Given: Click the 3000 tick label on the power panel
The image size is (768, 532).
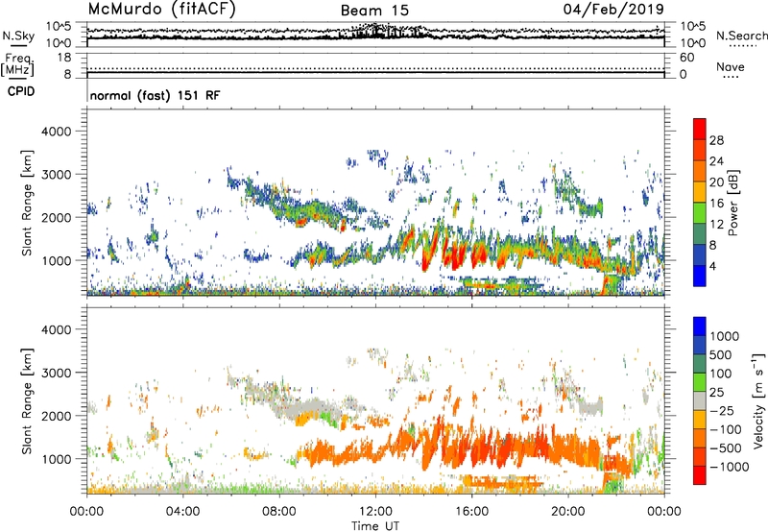Looking at the screenshot, I should pos(56,175).
